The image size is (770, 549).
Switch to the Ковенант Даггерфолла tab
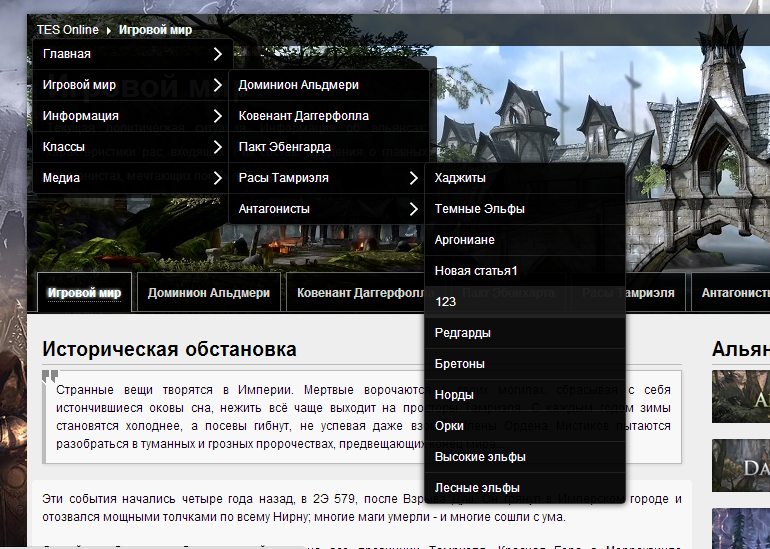tap(356, 293)
